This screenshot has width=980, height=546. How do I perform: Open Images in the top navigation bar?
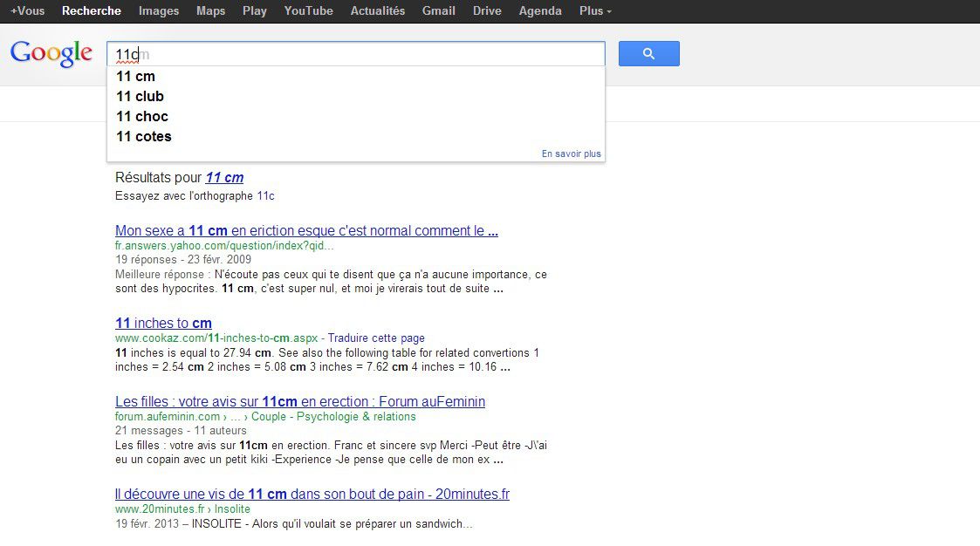(159, 11)
